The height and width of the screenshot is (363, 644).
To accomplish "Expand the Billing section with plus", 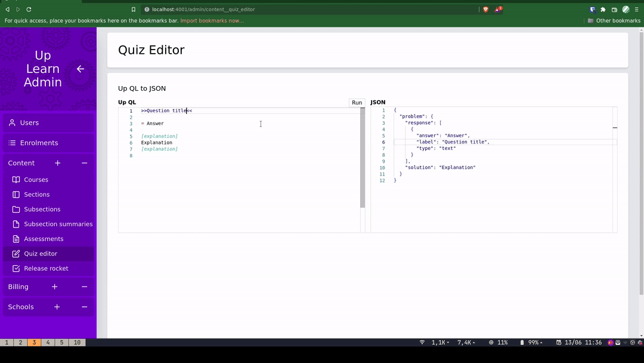I will [55, 287].
